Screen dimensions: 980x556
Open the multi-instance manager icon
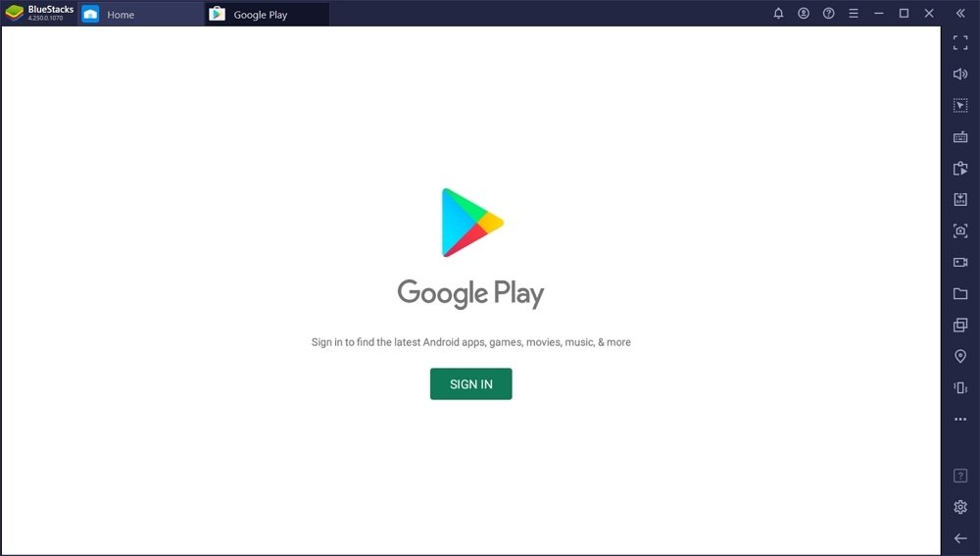pyautogui.click(x=960, y=325)
